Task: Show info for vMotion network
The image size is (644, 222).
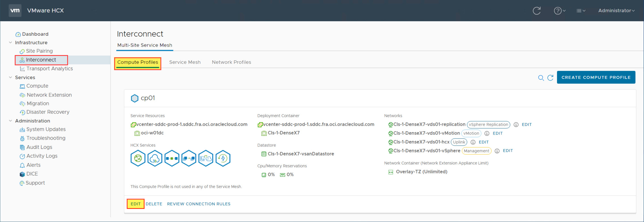Action: point(487,133)
